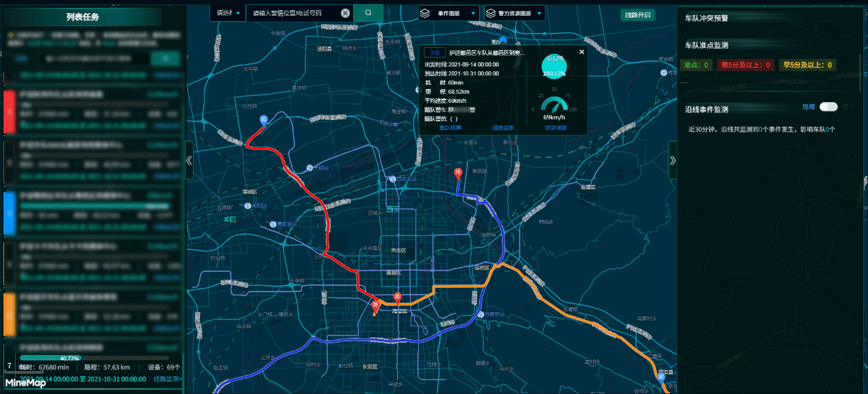The image size is (868, 394).
Task: Click 线路监测 link in the popup
Action: (502, 128)
